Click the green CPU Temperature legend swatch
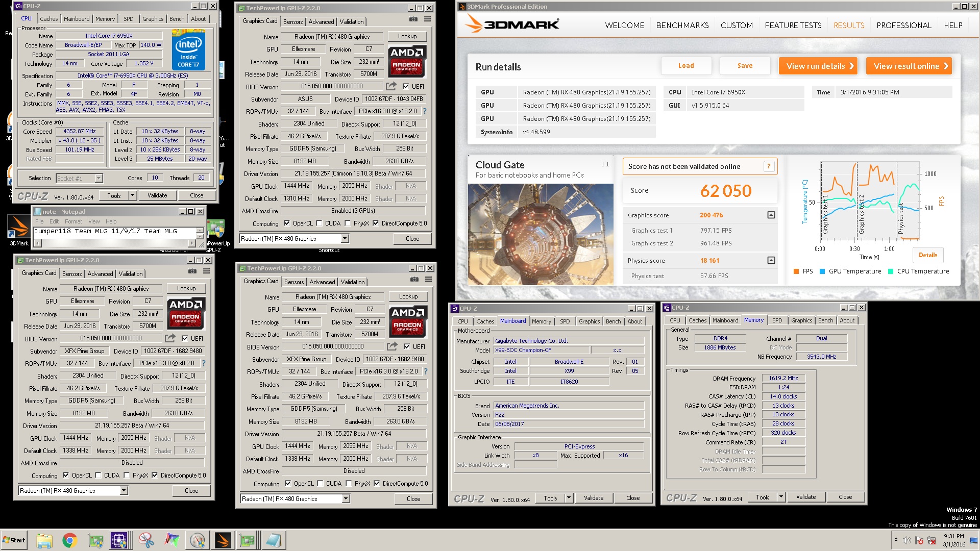Screen dimensions: 980x551 [891, 271]
